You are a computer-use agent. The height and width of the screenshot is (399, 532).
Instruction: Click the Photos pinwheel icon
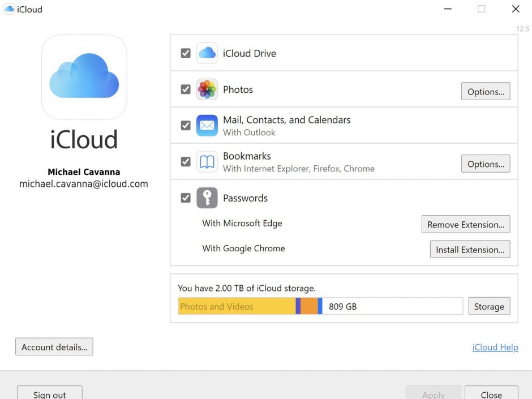click(207, 89)
